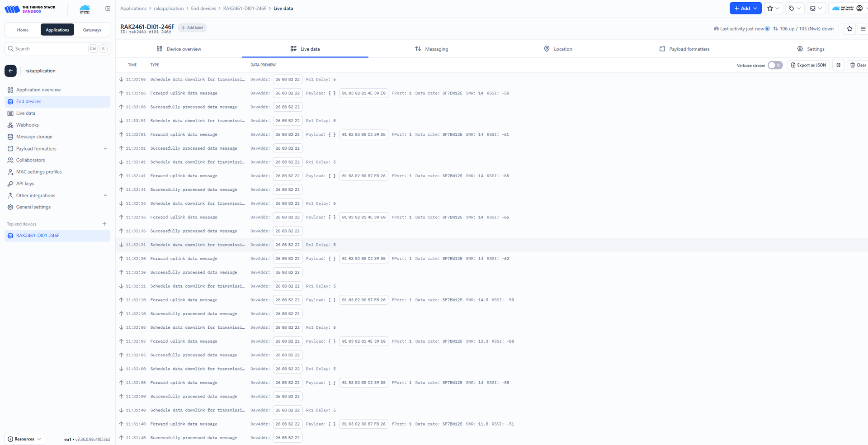This screenshot has width=868, height=445.
Task: Open API keys in the sidebar
Action: click(25, 184)
